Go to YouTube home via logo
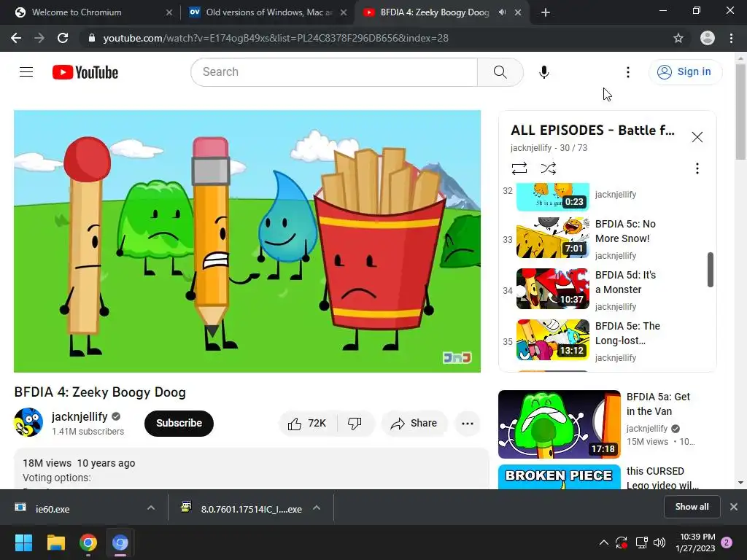The width and height of the screenshot is (747, 560). (x=85, y=72)
